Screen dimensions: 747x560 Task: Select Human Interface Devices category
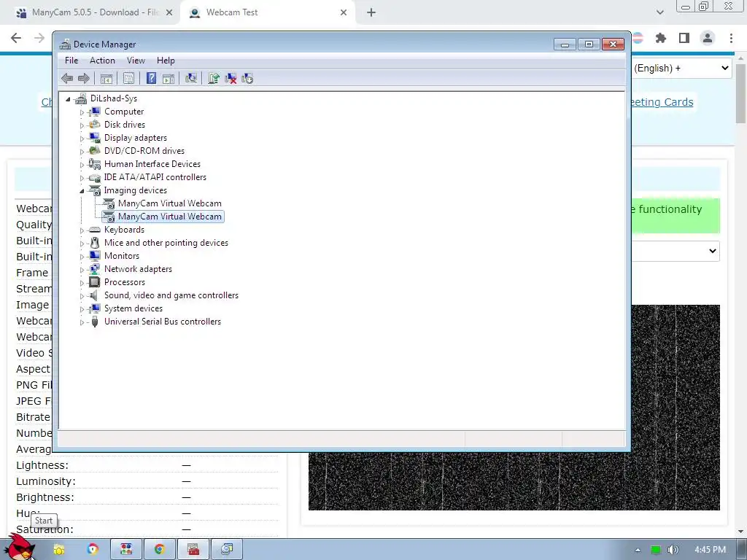coord(152,164)
